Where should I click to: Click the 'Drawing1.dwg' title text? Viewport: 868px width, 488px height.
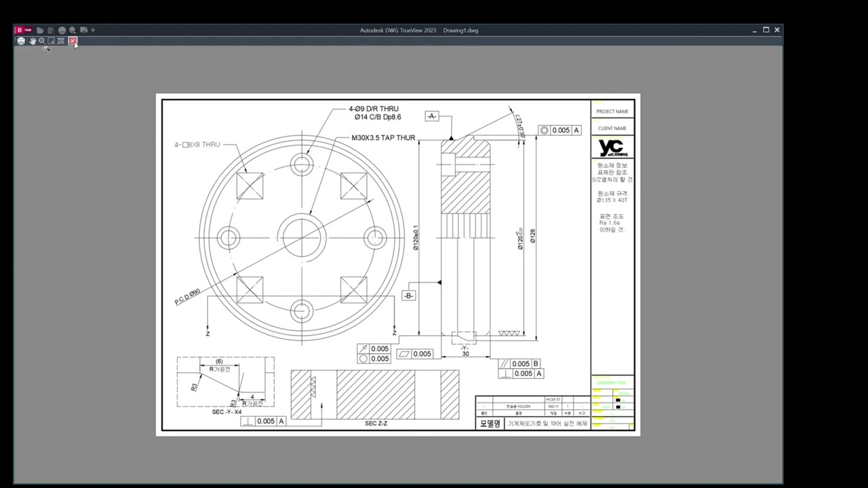click(460, 30)
